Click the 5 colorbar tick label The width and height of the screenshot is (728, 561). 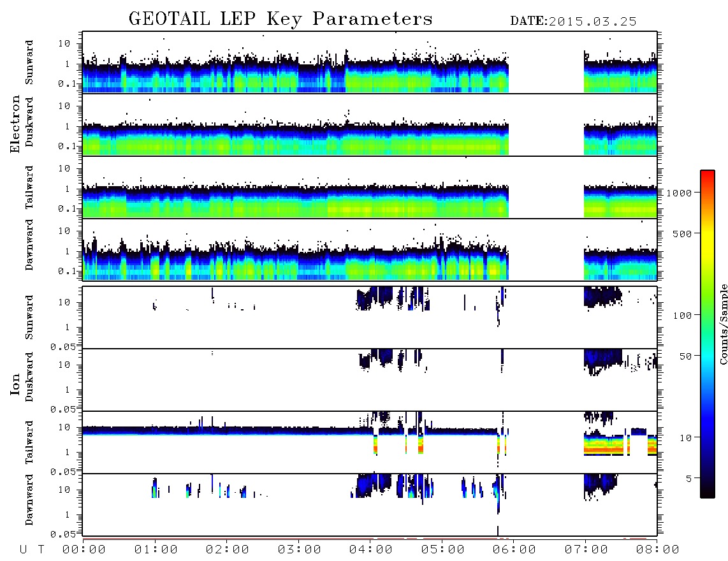(x=688, y=479)
